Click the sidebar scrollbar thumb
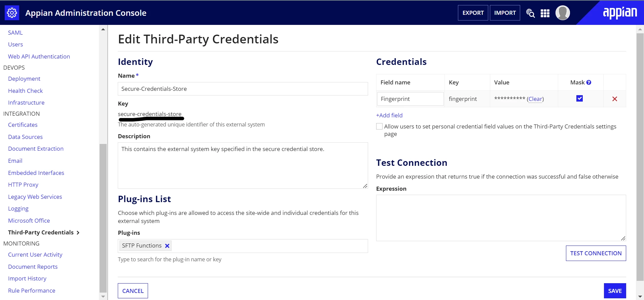The height and width of the screenshot is (300, 644). 103,218
